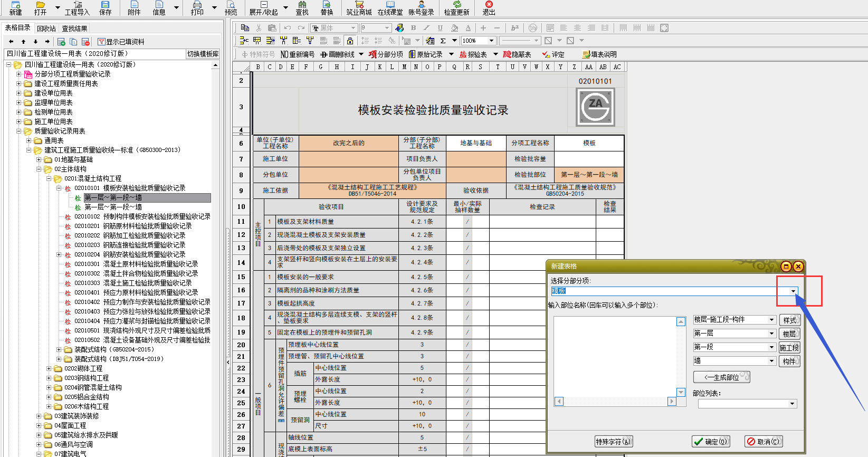Click the add-table icon in directory toolbar
Screen dimensions: 868x457
[x=61, y=42]
